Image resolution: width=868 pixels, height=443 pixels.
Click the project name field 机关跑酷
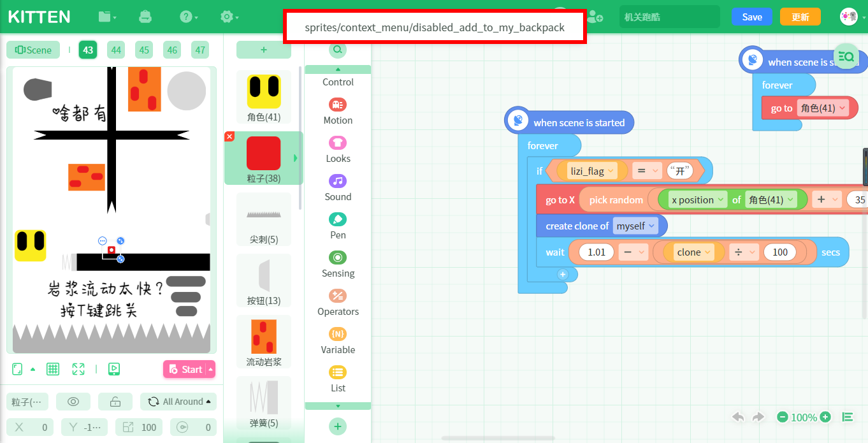pyautogui.click(x=669, y=17)
